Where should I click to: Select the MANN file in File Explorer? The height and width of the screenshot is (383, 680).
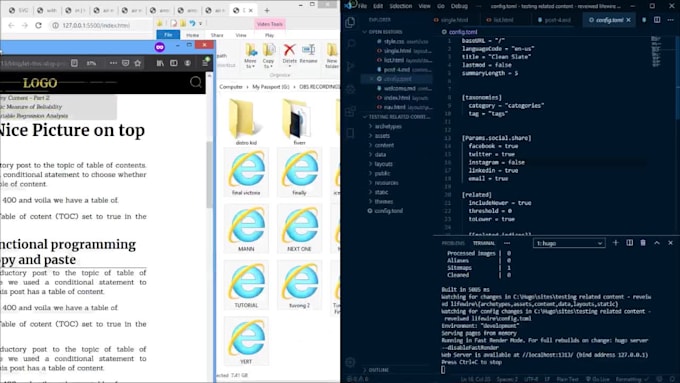click(246, 229)
